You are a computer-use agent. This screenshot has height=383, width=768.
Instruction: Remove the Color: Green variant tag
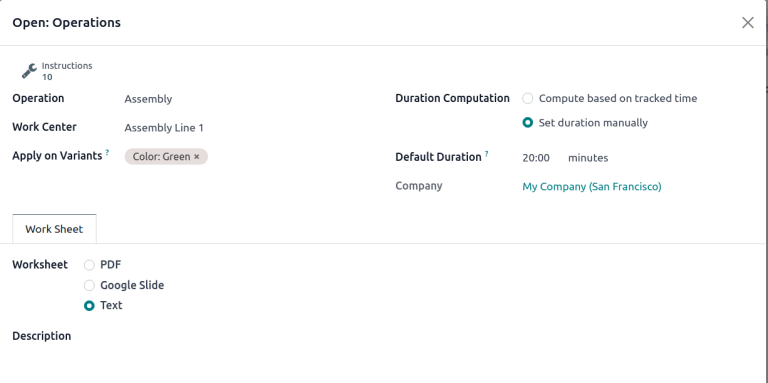coord(197,157)
